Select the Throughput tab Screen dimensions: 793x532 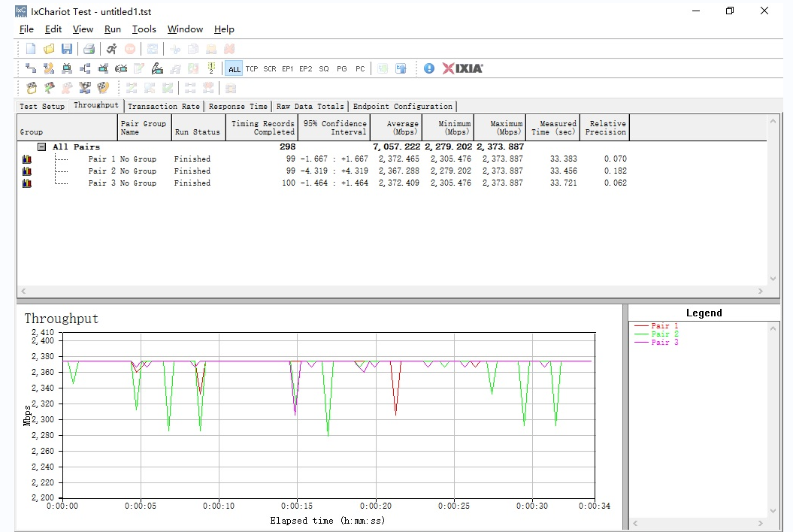coord(96,105)
